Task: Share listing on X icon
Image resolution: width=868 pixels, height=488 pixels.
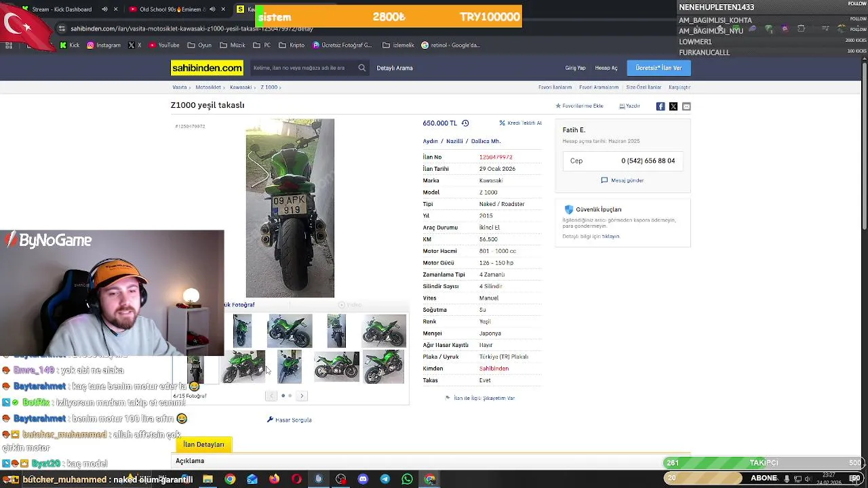Action: [673, 106]
